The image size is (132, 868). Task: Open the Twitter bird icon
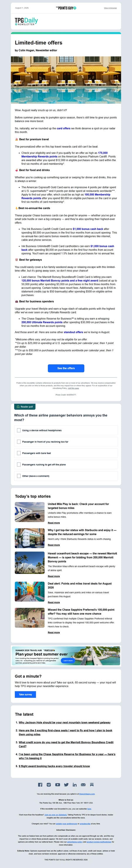click(x=66, y=784)
